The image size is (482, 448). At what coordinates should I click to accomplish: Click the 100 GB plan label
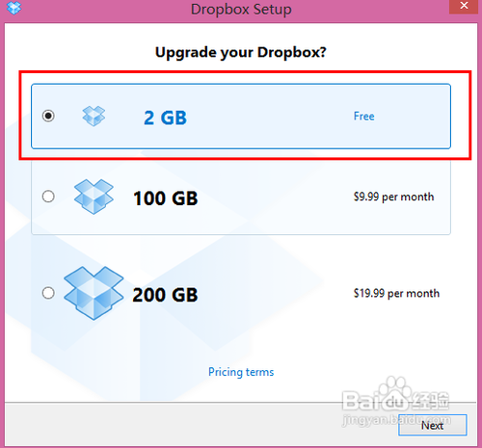[165, 198]
